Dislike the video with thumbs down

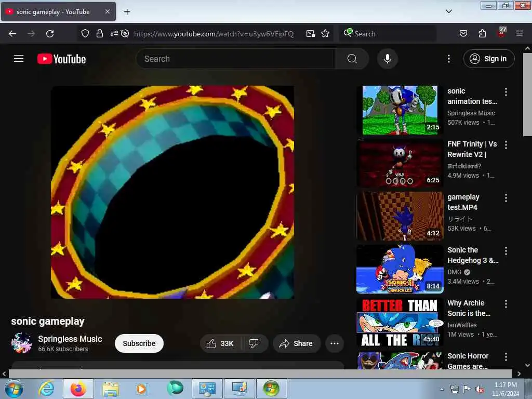click(254, 343)
